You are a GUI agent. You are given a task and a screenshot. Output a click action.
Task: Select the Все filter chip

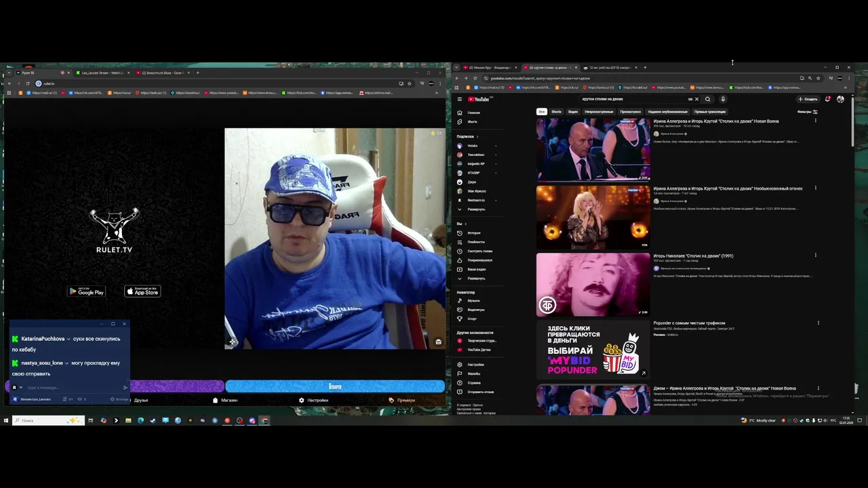click(x=541, y=111)
